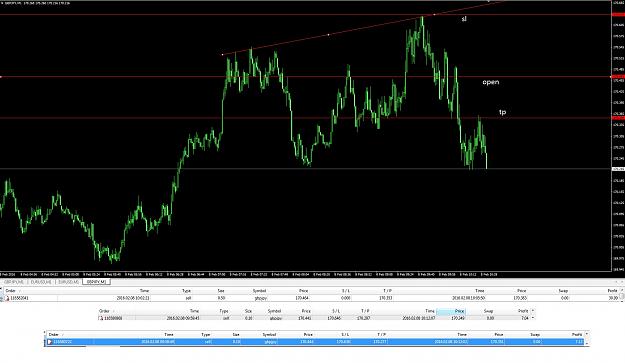Switch to the active GBPJPY,M1 chart tab
The height and width of the screenshot is (363, 625).
(96, 282)
